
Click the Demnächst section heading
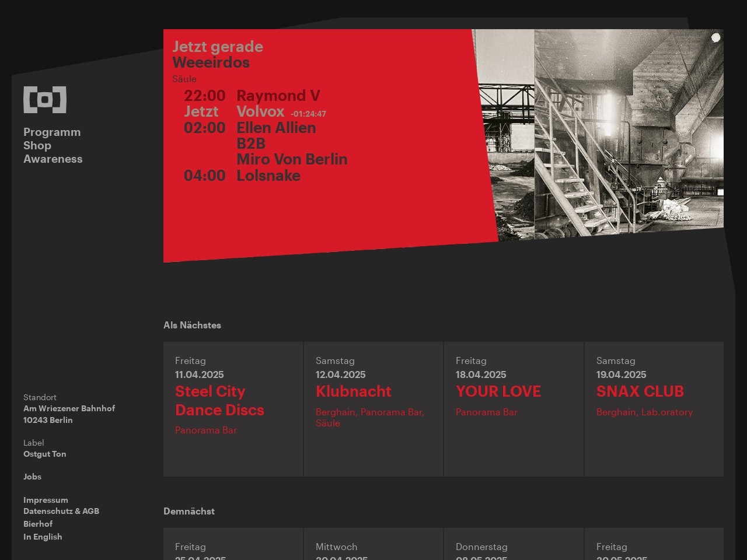click(189, 511)
